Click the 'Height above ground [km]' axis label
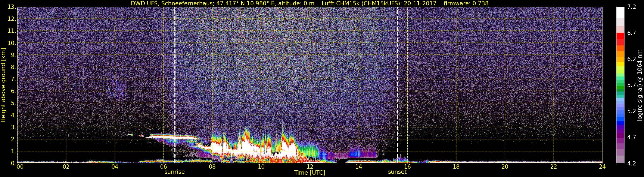This screenshot has width=644, height=177. [3, 85]
